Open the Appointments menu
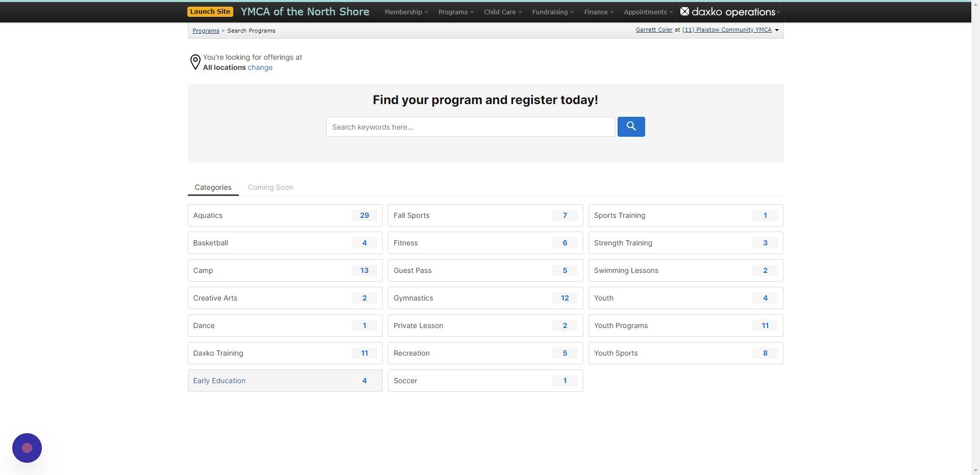 point(648,12)
